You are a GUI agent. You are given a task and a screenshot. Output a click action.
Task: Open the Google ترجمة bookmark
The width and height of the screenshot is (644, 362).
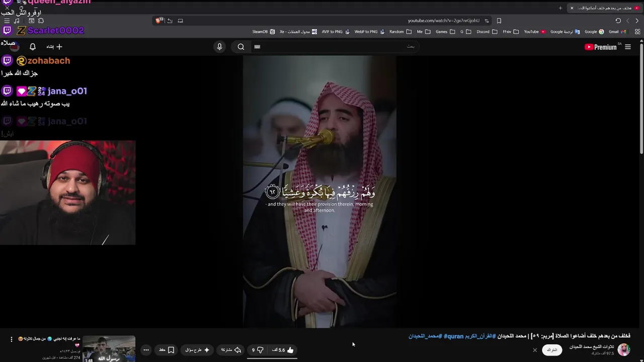coord(565,32)
